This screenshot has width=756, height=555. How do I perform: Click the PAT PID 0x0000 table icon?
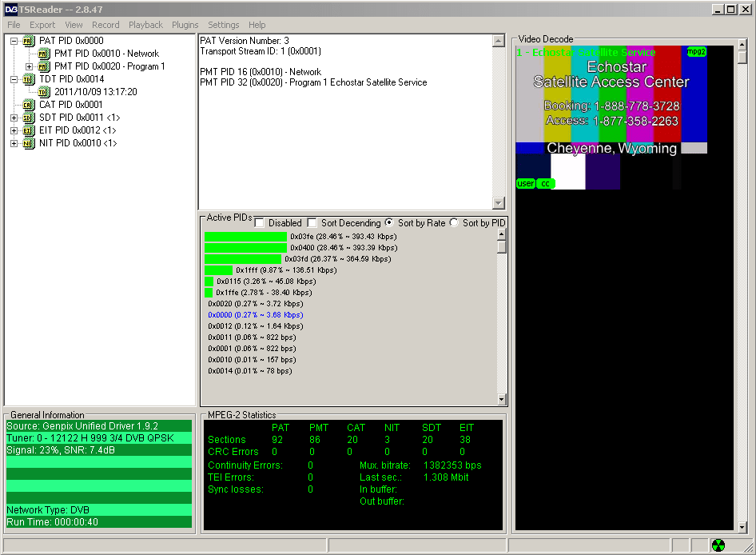[29, 41]
